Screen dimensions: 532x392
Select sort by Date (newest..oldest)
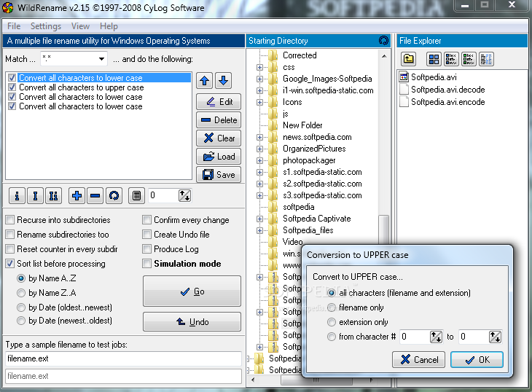pos(21,321)
